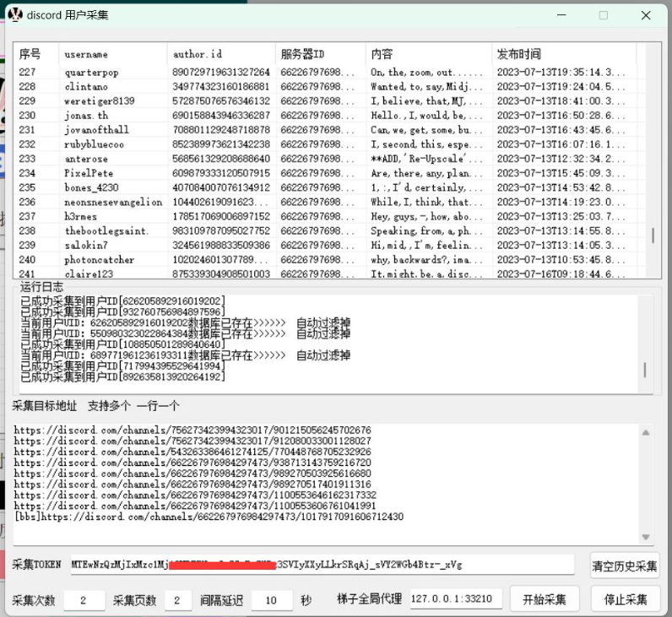The image size is (672, 617).
Task: Click URL ending 901215056245702676
Action: click(192, 430)
